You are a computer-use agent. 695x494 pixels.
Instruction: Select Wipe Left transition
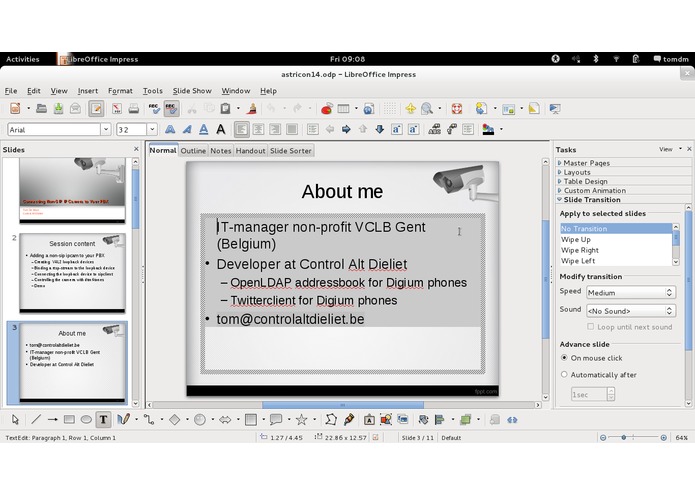[x=616, y=261]
